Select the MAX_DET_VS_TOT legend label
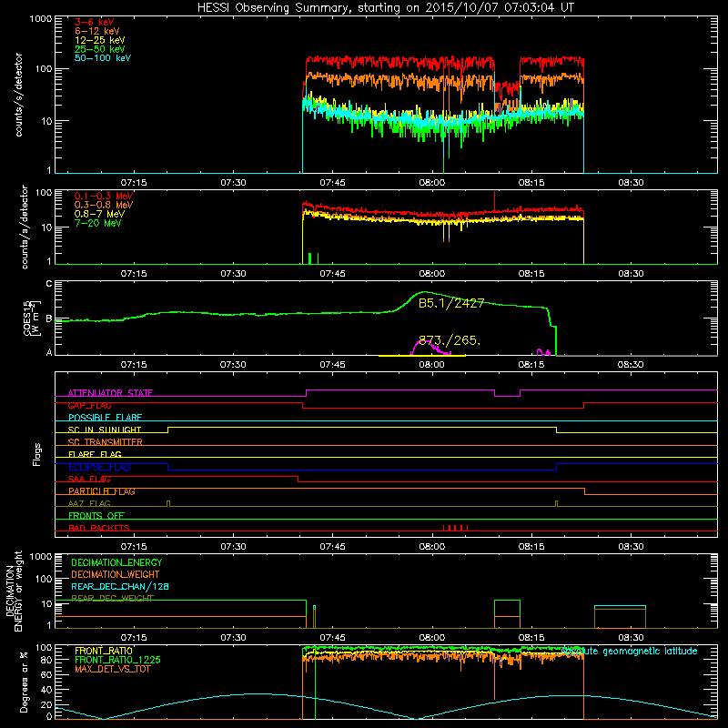728x728 pixels. (x=112, y=669)
